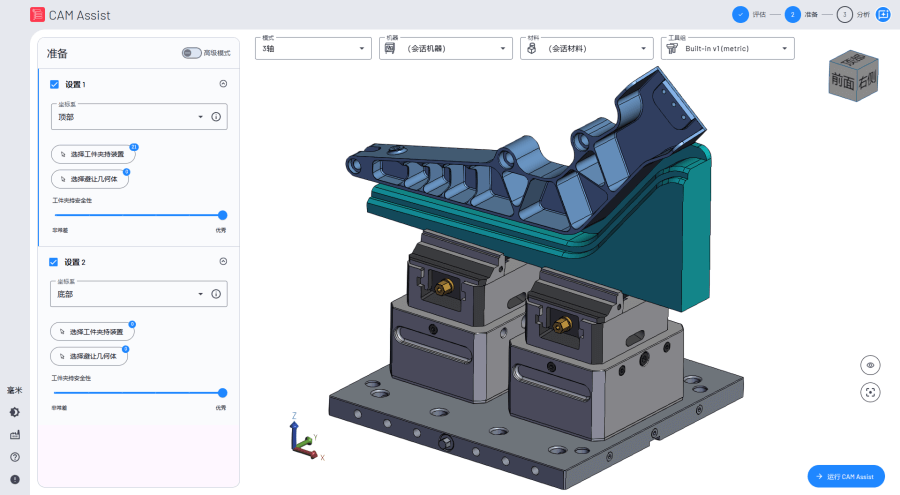Click the alert icon at sidebar bottom
The image size is (900, 495).
point(15,479)
